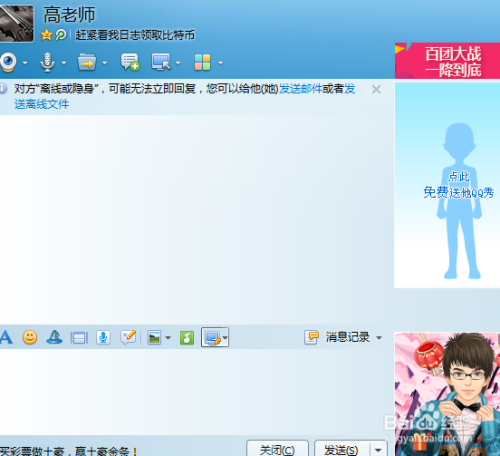The image size is (500, 456).
Task: Click the QQ show avatar with glasses
Action: coord(447,394)
